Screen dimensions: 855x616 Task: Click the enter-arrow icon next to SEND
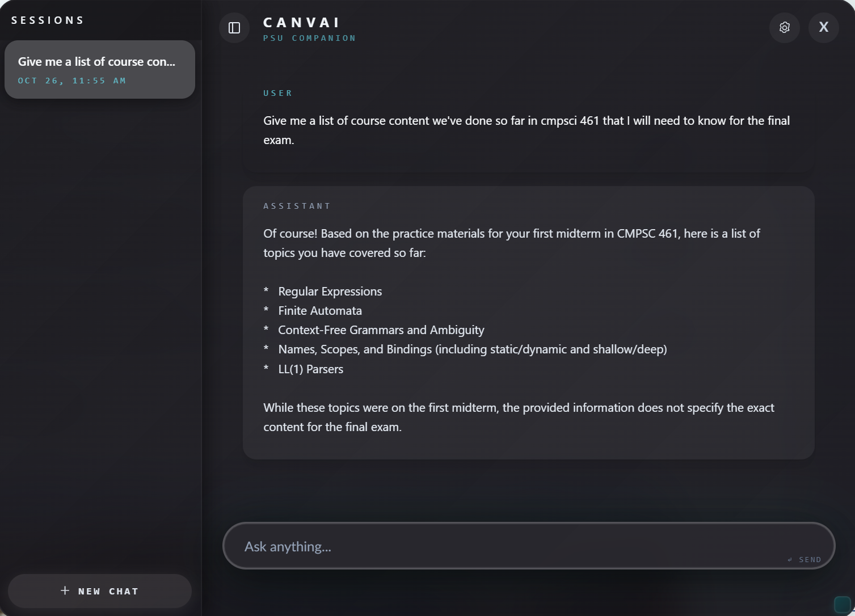[x=790, y=560]
